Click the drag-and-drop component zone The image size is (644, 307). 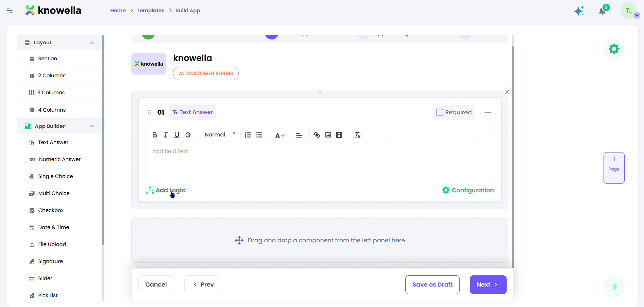(320, 240)
